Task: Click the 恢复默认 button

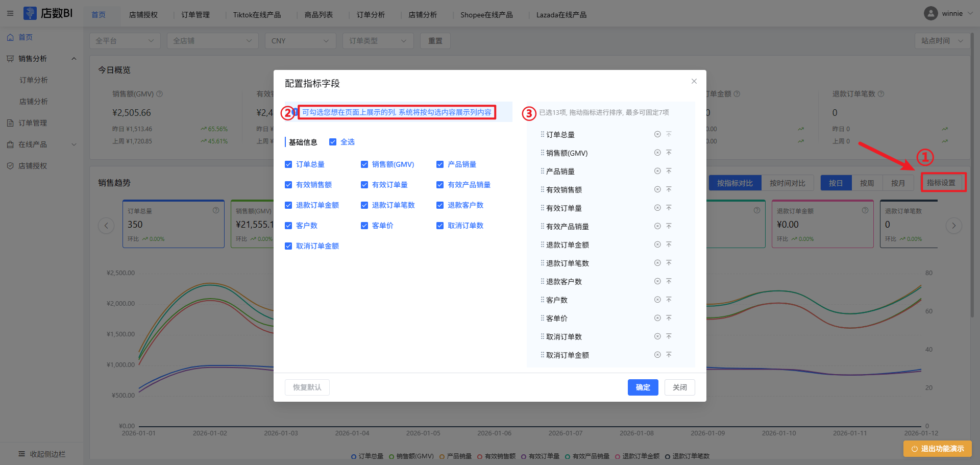Action: (x=307, y=387)
